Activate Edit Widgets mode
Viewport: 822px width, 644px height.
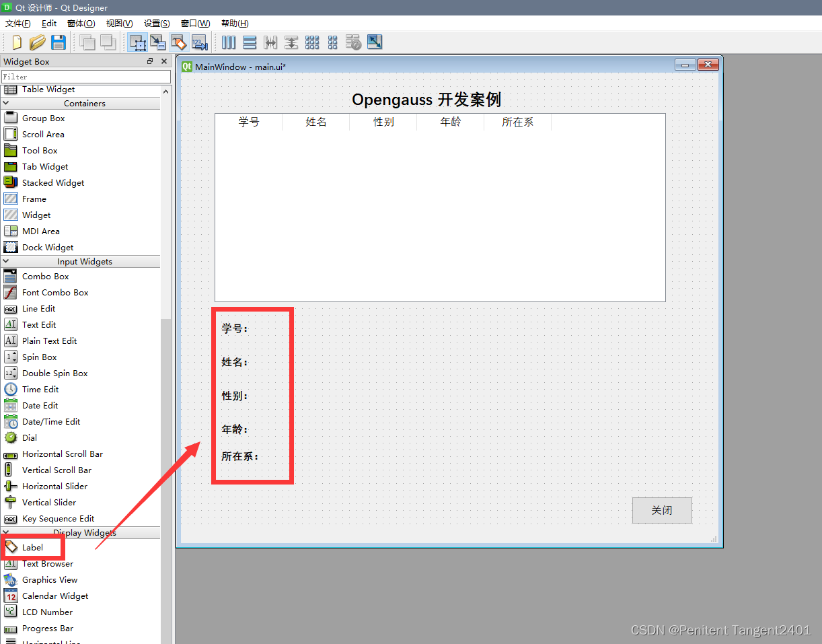(137, 42)
